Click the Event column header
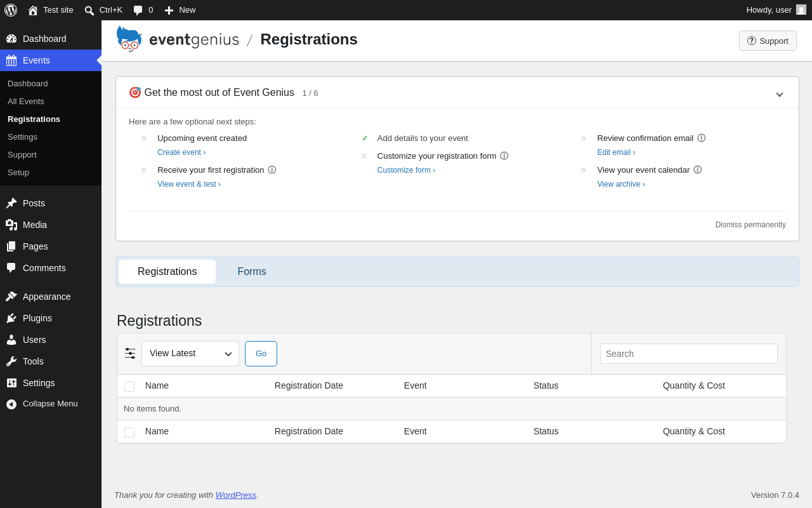 click(x=416, y=385)
